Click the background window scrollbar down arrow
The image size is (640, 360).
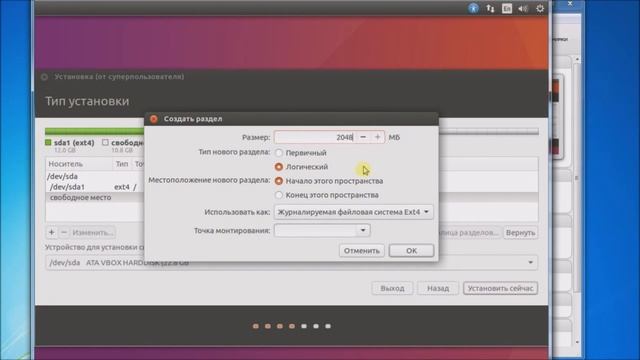[577, 342]
